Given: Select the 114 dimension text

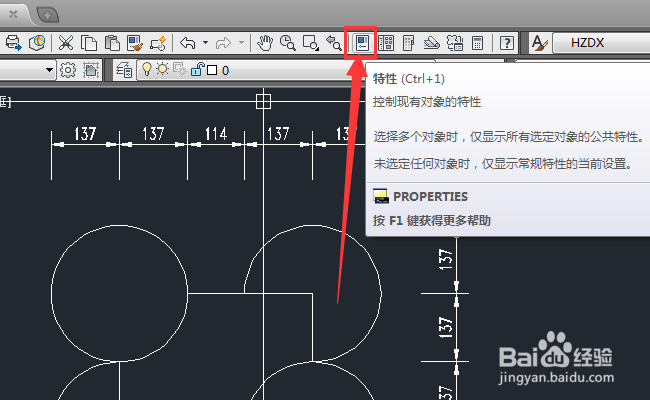Looking at the screenshot, I should coord(216,134).
